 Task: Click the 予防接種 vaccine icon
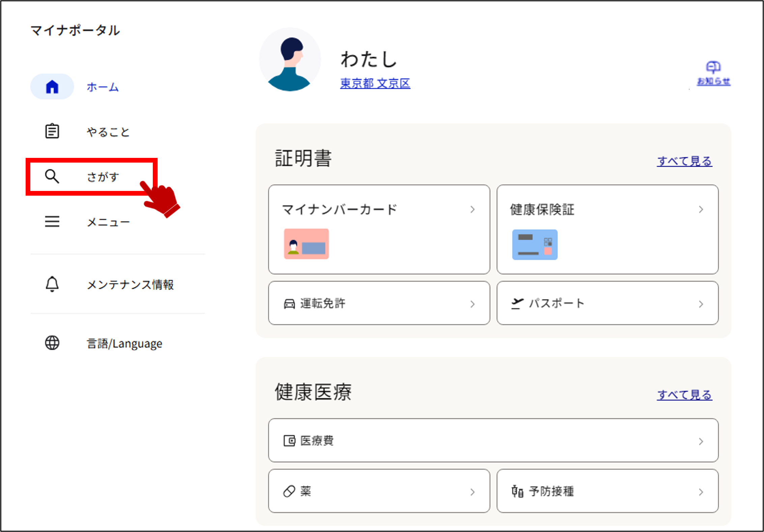coord(517,491)
